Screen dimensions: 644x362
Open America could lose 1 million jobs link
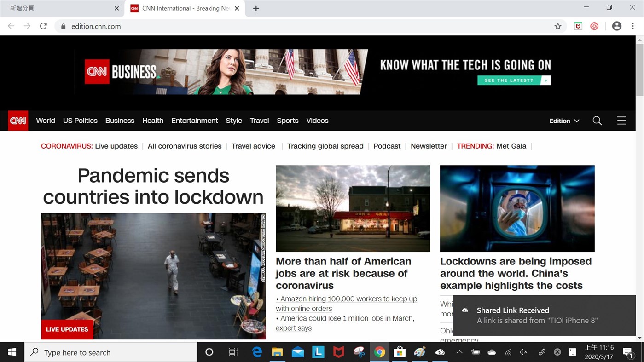coord(345,323)
